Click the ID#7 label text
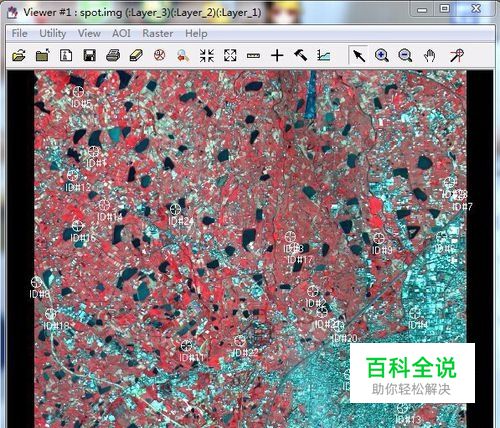This screenshot has height=428, width=500. pos(462,207)
